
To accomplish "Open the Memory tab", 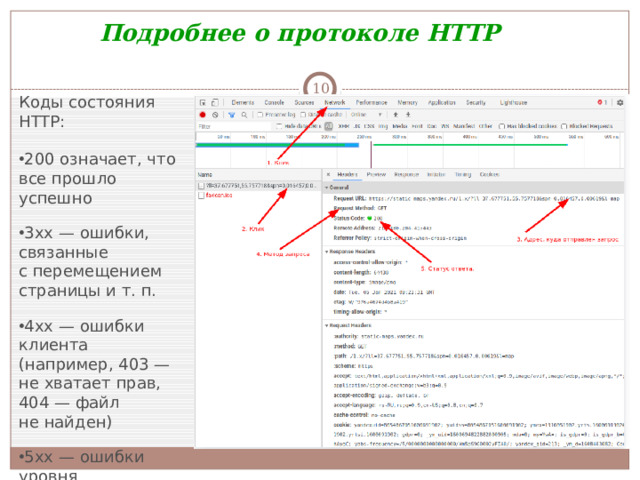I will coord(407,102).
